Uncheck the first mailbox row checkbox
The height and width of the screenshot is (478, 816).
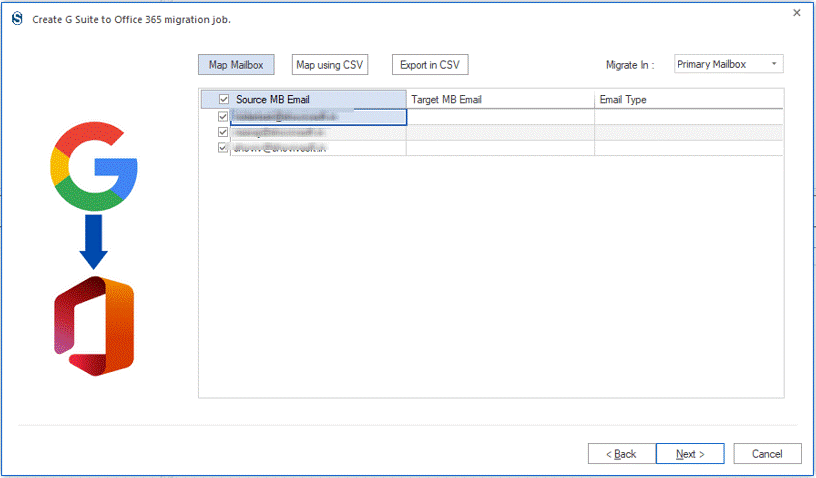click(223, 117)
